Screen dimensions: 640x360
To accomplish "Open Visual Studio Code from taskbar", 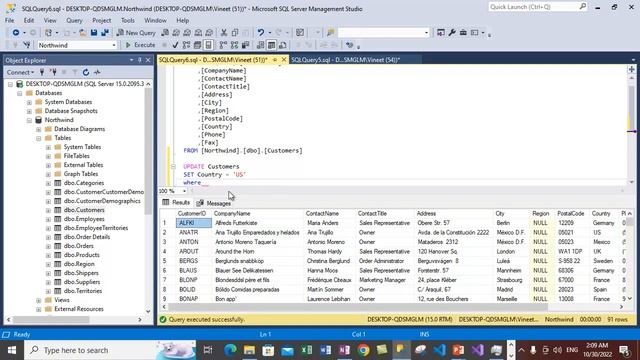I will [440, 350].
